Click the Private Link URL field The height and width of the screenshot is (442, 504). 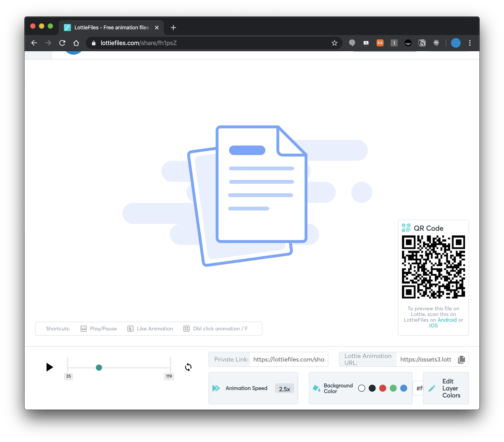[x=289, y=360]
